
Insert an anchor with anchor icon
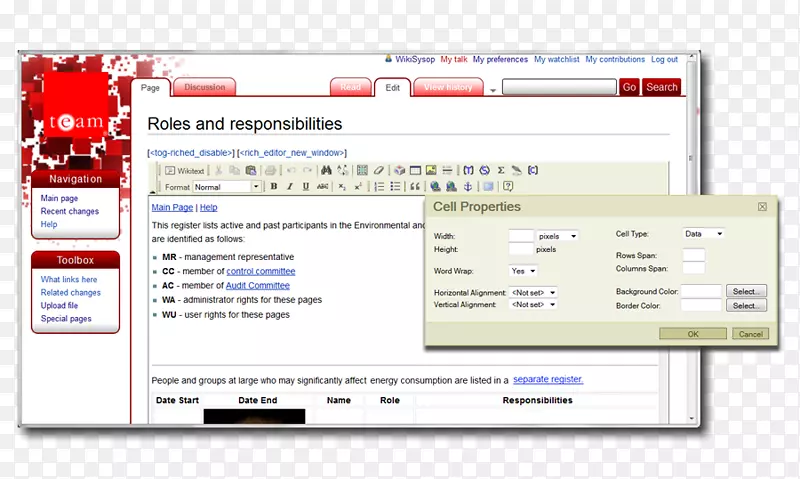pos(467,187)
